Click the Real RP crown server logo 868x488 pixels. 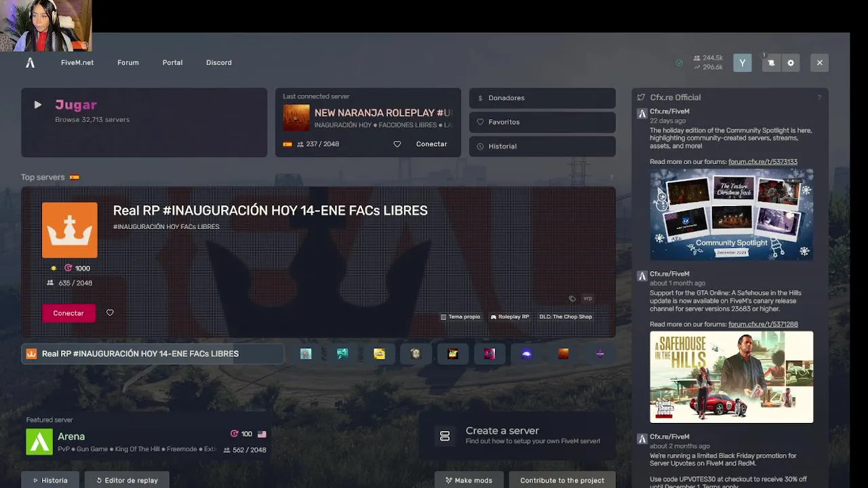[x=70, y=230]
